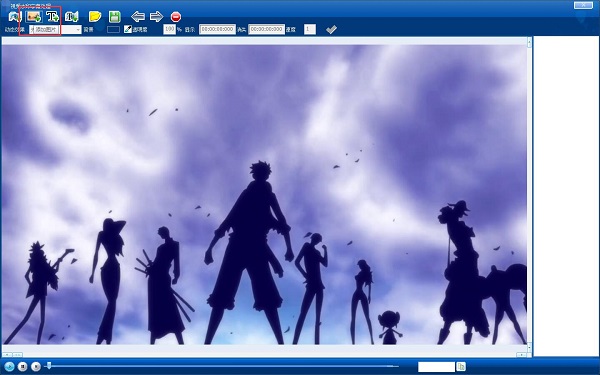The width and height of the screenshot is (600, 375).
Task: Click the add picture icon in toolbar
Action: [x=34, y=17]
